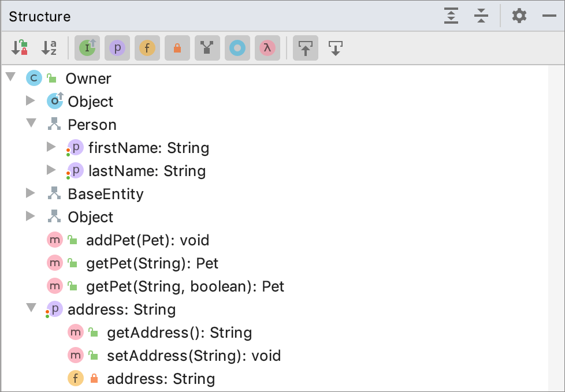The width and height of the screenshot is (565, 392).
Task: Collapse the Person node
Action: pyautogui.click(x=31, y=124)
